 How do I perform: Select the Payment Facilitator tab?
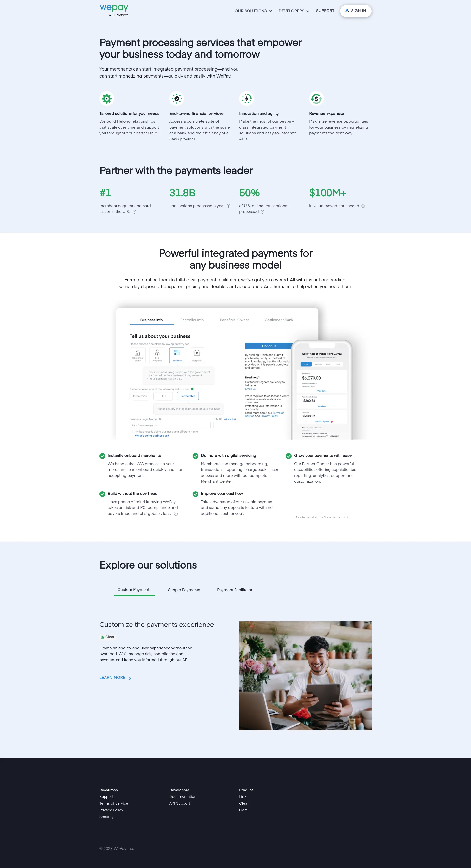click(x=234, y=590)
